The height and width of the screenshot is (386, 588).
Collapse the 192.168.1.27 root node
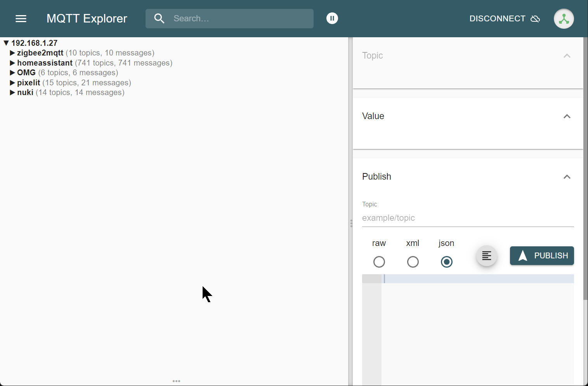point(6,43)
